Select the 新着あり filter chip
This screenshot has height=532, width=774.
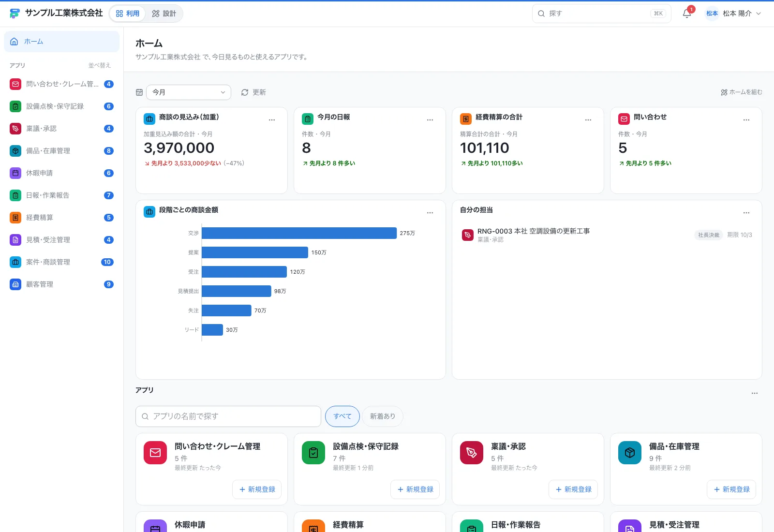(x=383, y=416)
